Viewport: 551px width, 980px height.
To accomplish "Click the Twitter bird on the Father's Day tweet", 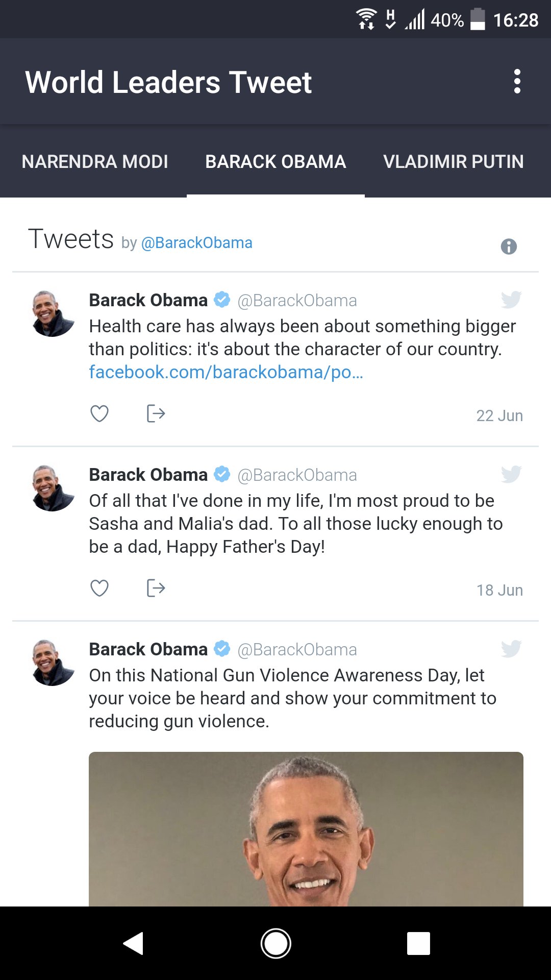I will [512, 475].
